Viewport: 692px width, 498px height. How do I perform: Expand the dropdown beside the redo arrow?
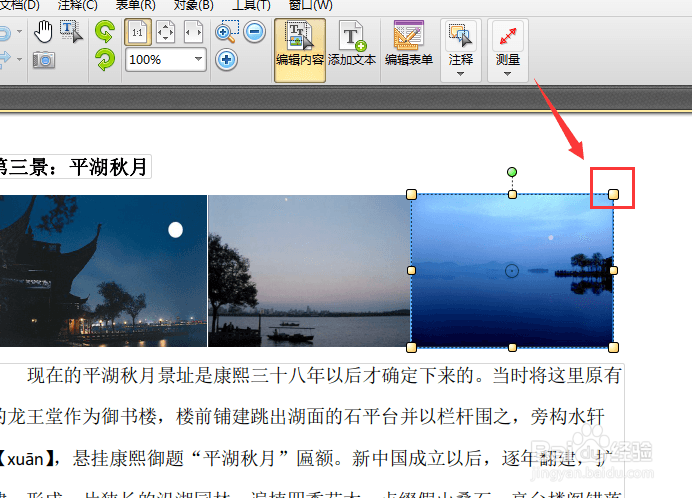pyautogui.click(x=19, y=59)
